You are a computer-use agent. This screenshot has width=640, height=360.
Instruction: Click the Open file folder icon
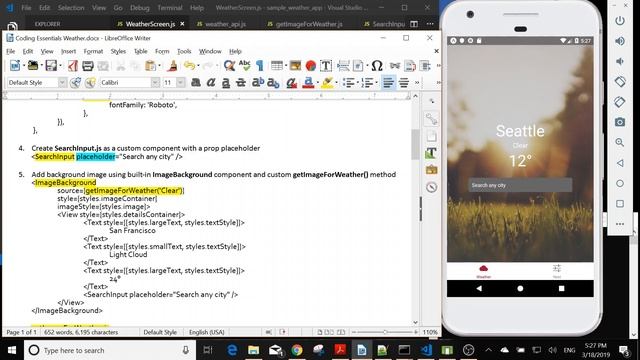point(33,66)
